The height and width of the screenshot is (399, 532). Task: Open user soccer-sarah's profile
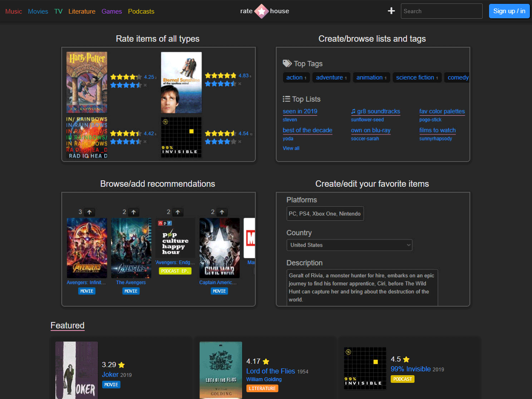click(x=365, y=139)
